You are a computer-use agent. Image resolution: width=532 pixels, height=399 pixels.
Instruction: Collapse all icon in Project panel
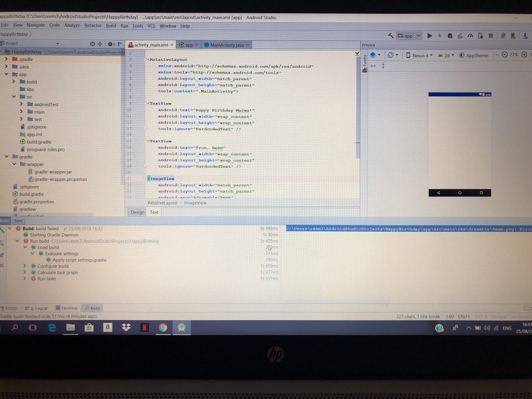[100, 44]
